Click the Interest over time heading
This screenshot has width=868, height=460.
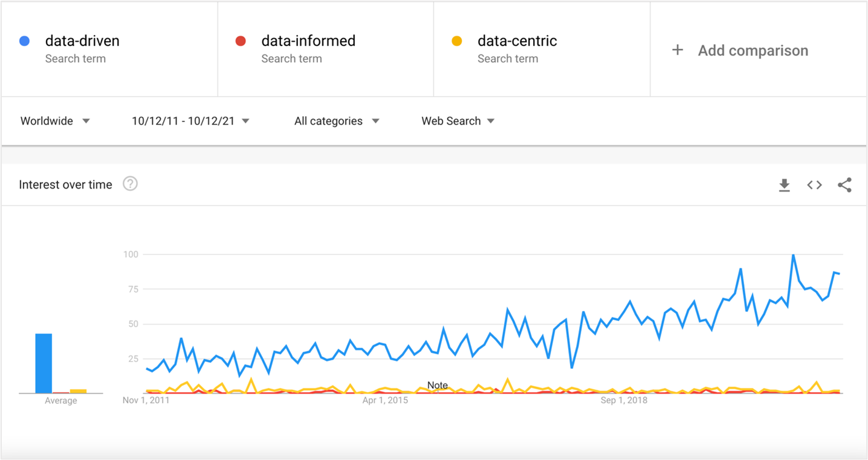coord(65,184)
